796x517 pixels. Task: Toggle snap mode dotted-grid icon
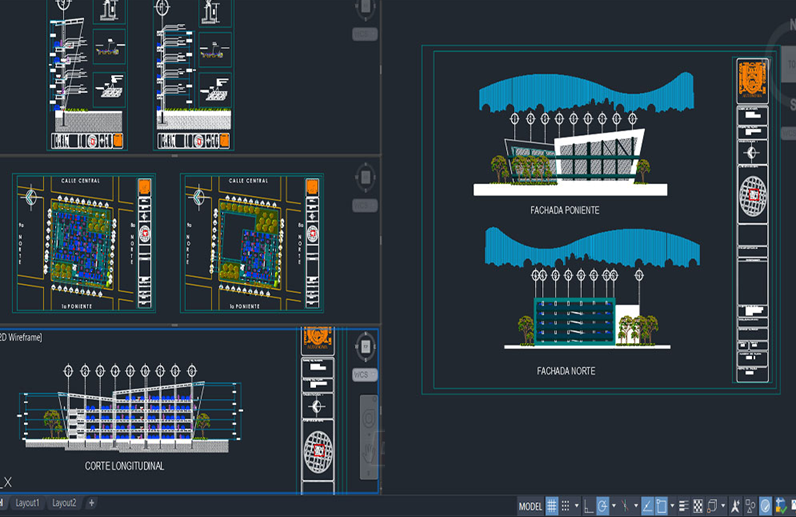(x=565, y=506)
